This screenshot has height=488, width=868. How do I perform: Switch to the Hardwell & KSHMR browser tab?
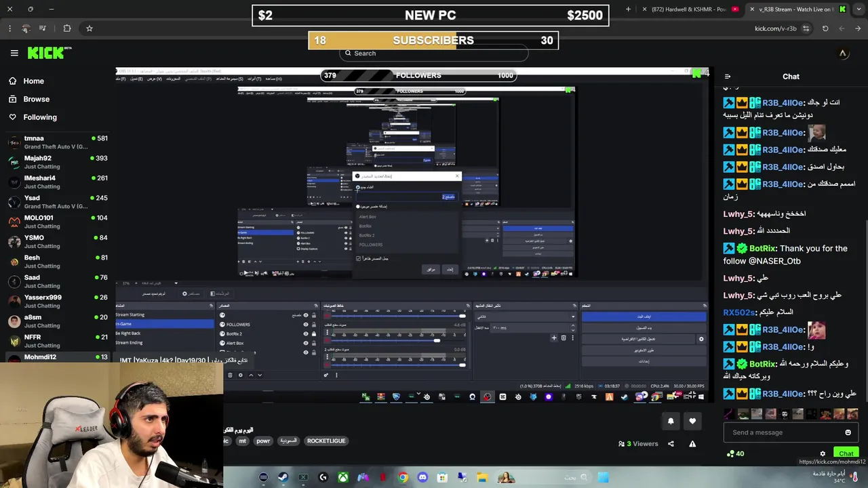tap(690, 9)
